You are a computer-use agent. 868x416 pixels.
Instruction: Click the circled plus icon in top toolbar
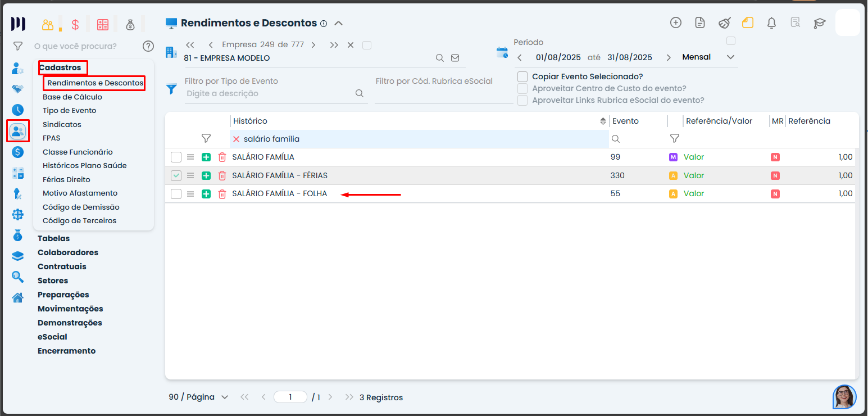click(676, 22)
